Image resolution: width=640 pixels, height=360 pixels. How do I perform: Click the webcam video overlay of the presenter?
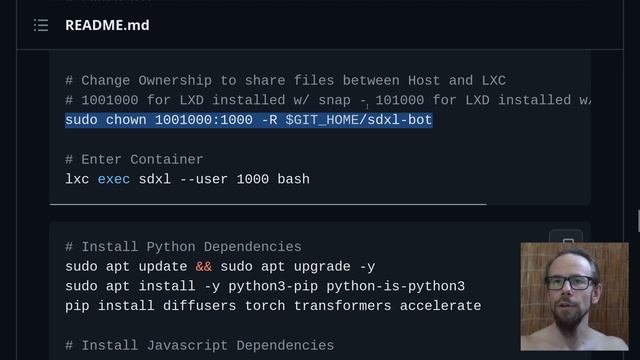(574, 297)
